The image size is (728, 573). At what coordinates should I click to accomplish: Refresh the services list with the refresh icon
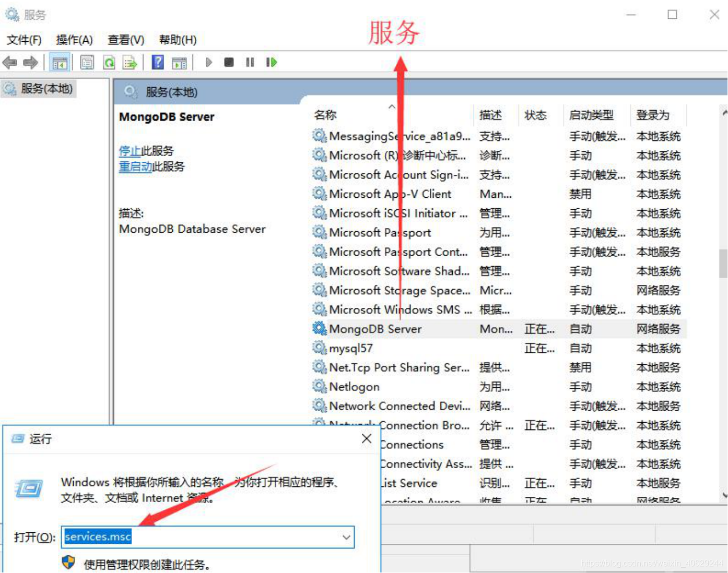[110, 62]
